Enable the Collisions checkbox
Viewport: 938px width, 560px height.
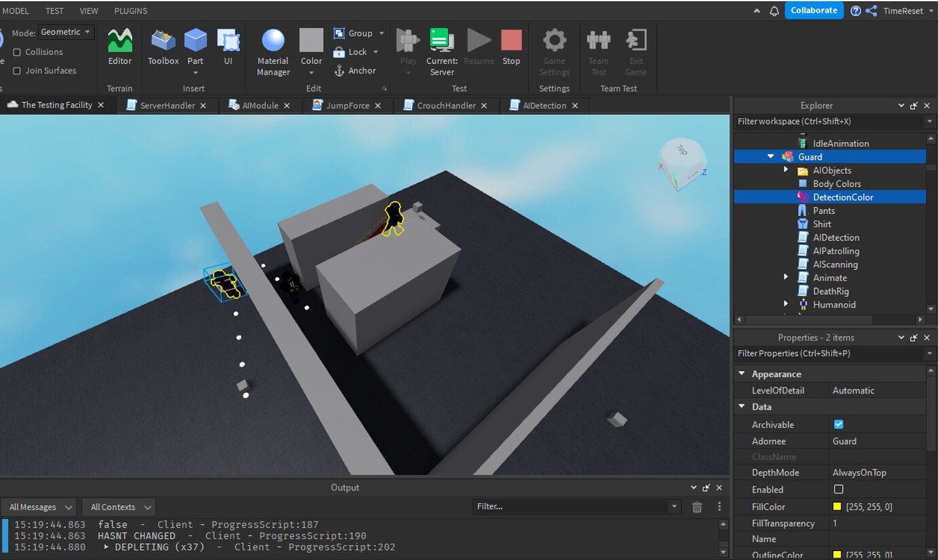[16, 52]
